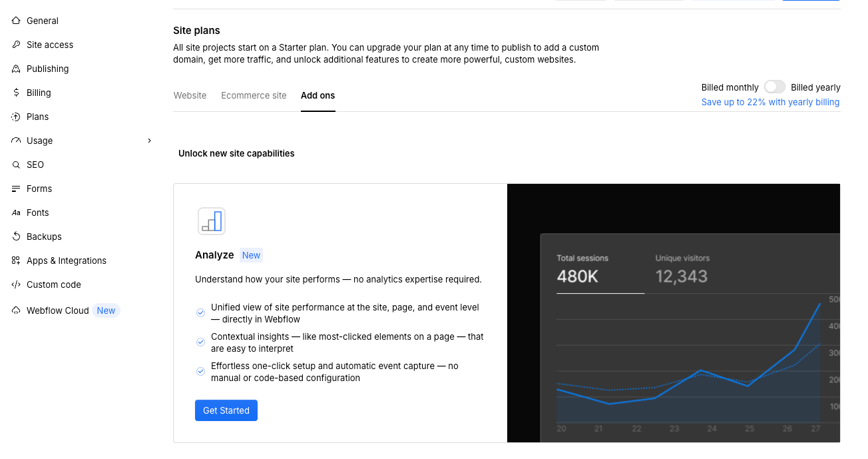Click the Billed yearly label

(x=815, y=87)
